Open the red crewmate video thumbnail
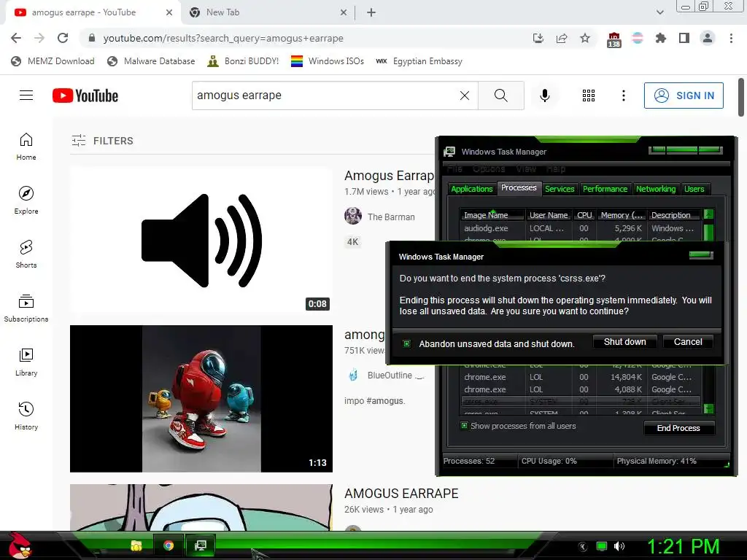The image size is (747, 560). [x=201, y=399]
